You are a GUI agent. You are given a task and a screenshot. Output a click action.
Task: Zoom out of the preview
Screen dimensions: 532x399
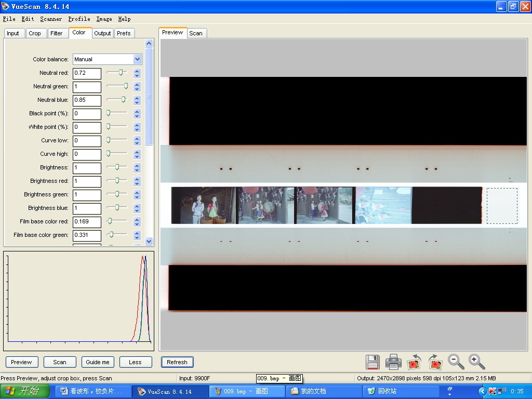coord(456,362)
